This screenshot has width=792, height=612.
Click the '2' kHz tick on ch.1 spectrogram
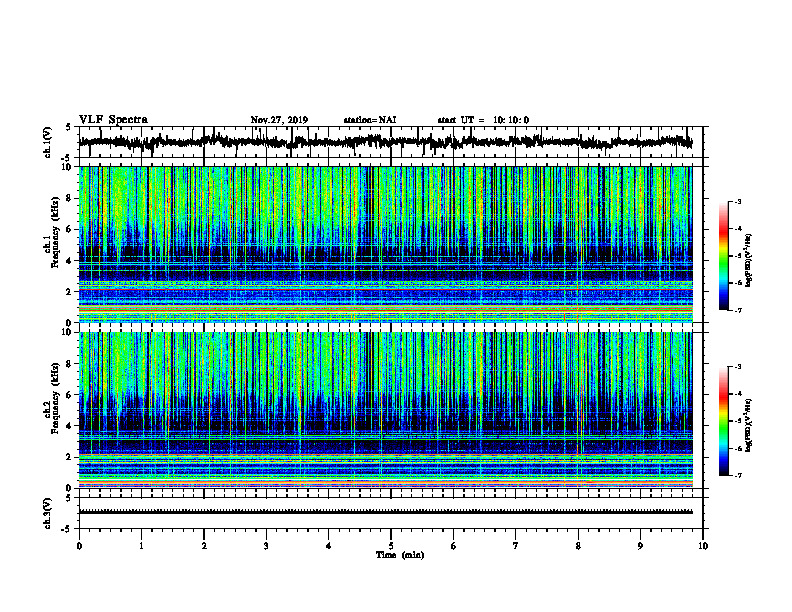[x=70, y=292]
